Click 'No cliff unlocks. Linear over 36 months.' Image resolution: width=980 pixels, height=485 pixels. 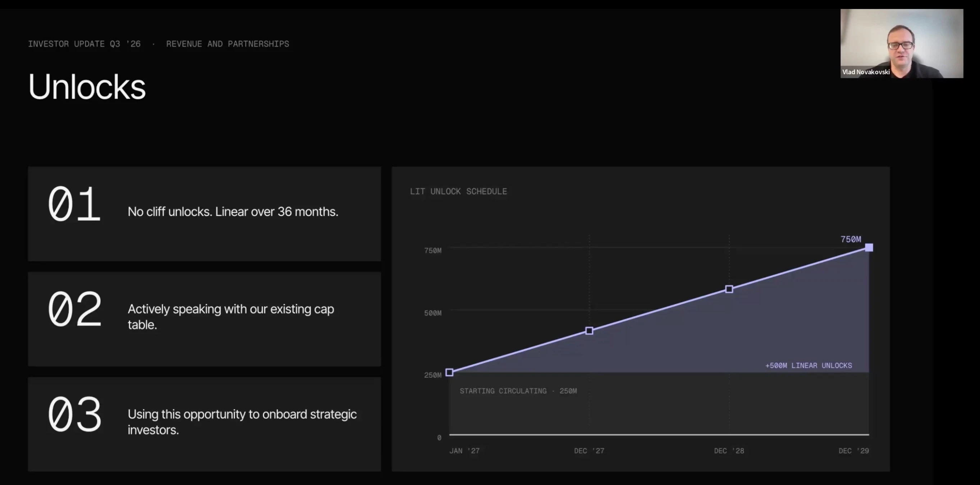point(233,212)
